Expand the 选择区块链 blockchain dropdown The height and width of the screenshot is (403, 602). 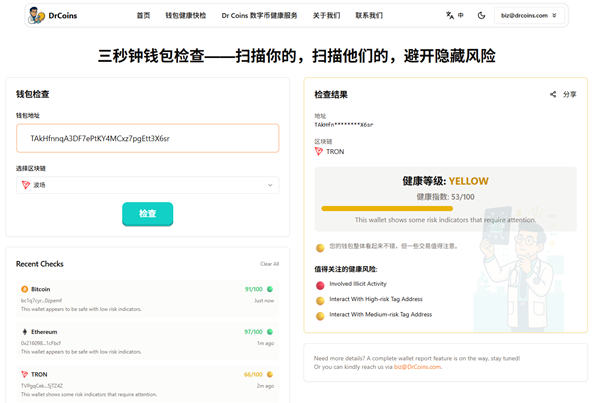click(x=147, y=185)
